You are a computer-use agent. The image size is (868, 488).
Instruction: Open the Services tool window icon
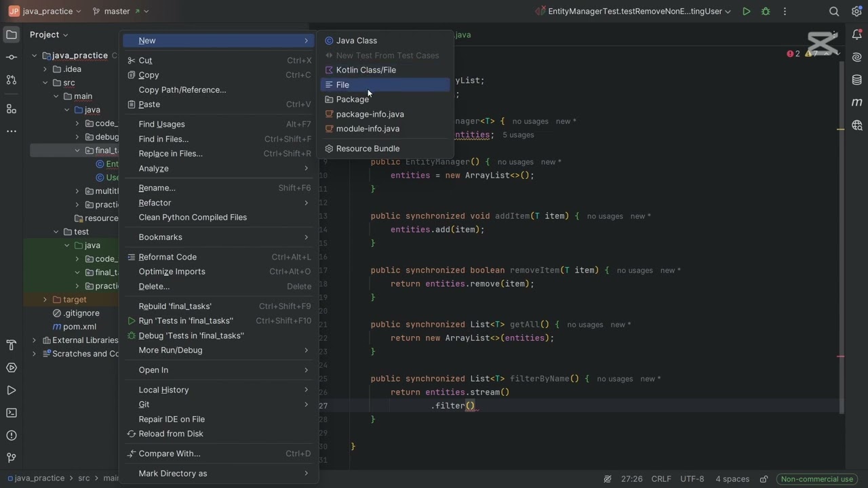12,368
